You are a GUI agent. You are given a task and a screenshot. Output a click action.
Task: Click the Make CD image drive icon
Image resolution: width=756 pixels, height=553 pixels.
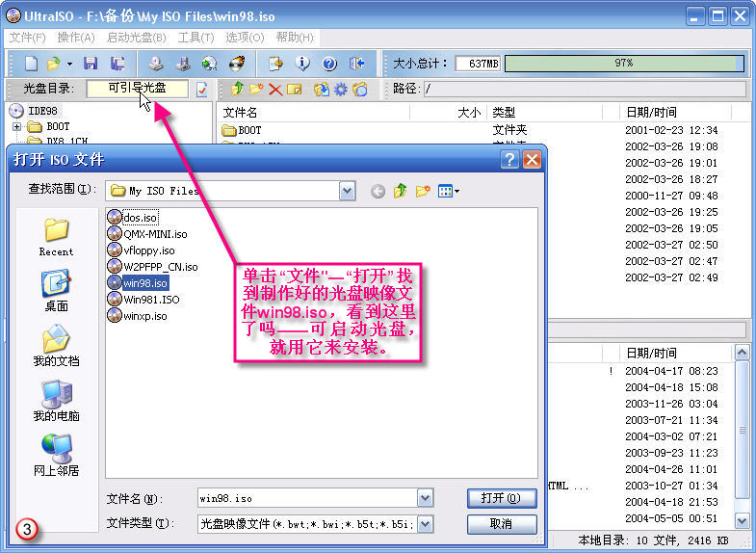click(x=155, y=64)
